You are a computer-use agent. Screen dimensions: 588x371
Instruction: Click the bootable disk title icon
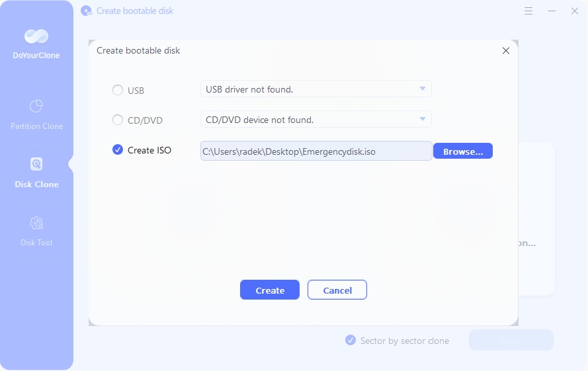pyautogui.click(x=86, y=11)
